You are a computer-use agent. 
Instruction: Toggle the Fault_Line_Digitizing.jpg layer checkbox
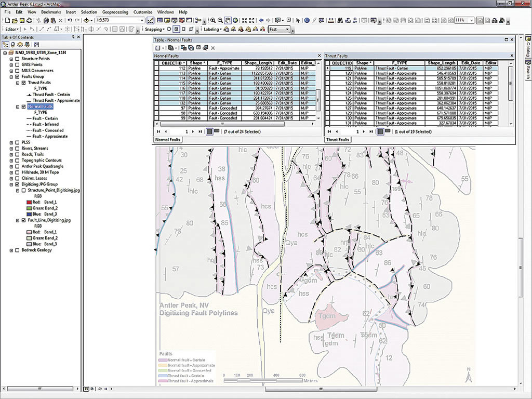point(23,220)
